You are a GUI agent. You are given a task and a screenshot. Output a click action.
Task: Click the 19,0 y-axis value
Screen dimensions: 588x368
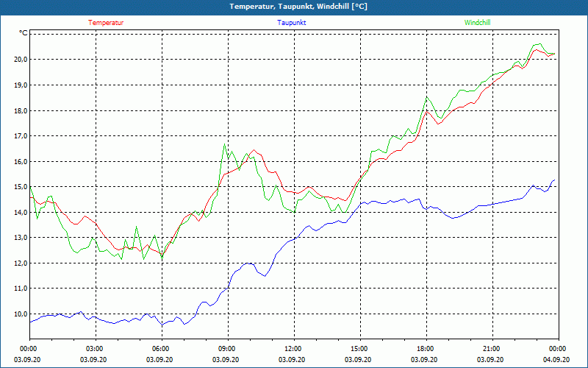pyautogui.click(x=21, y=85)
